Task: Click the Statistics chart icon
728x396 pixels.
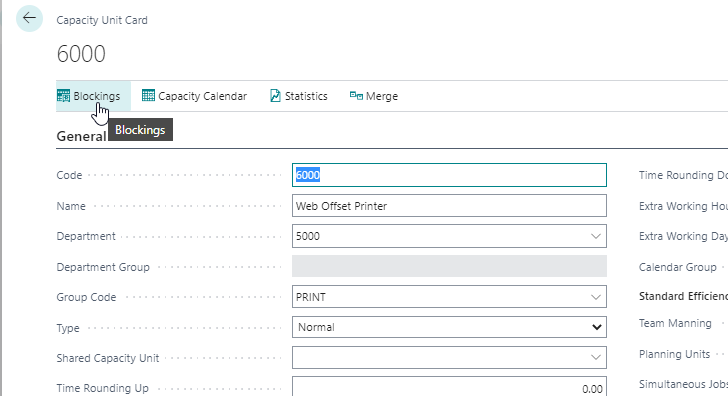Action: coord(275,96)
